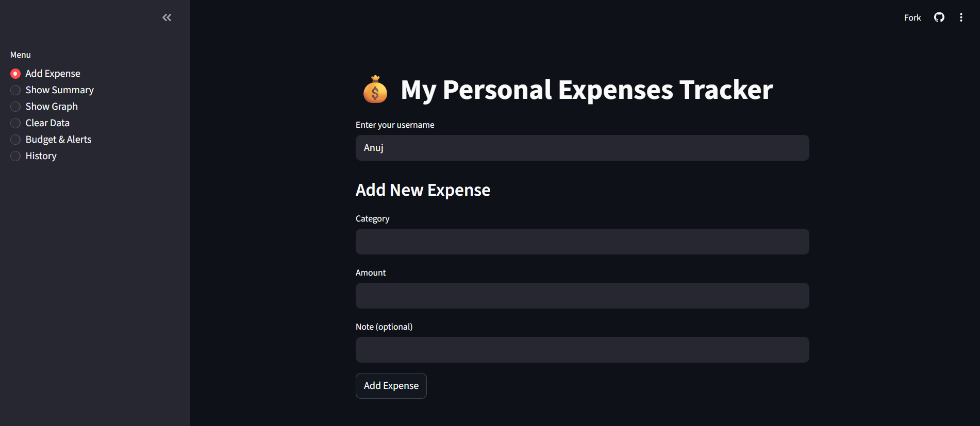The image size is (980, 426).
Task: Open the three-dot main menu
Action: coord(961,18)
